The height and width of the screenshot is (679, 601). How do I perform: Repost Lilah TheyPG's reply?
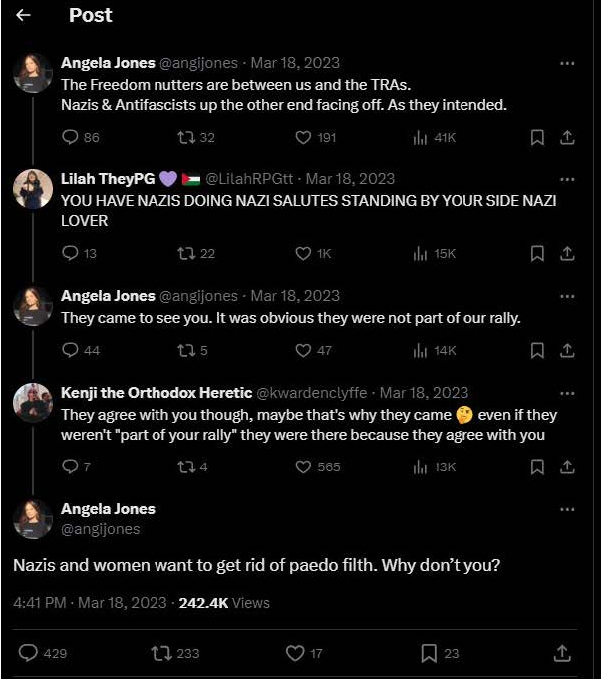pos(184,254)
